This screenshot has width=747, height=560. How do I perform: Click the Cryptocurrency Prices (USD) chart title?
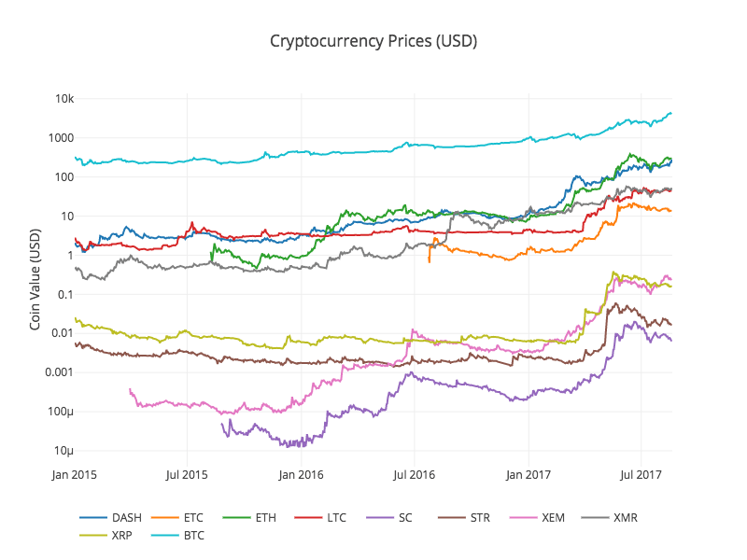[x=373, y=41]
